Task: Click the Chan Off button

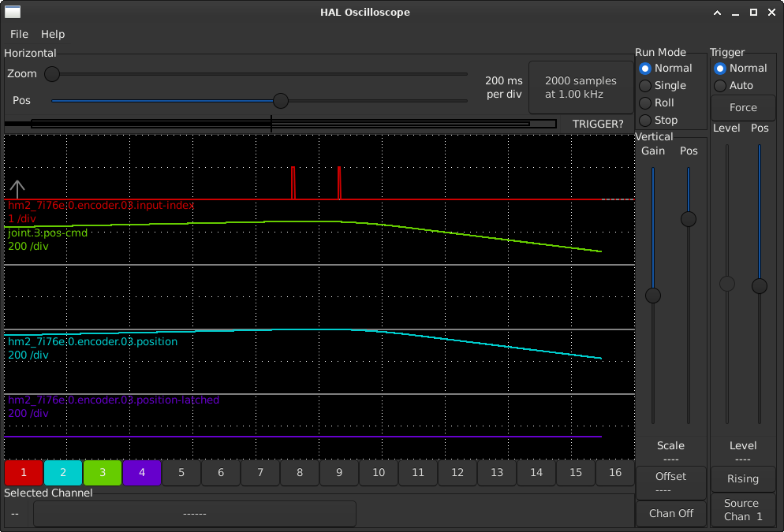Action: coord(671,513)
